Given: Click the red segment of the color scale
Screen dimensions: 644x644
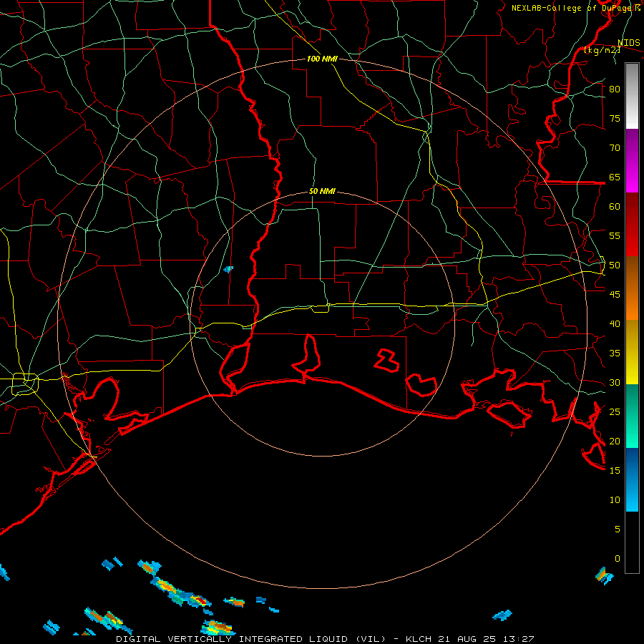Looking at the screenshot, I should [x=632, y=225].
